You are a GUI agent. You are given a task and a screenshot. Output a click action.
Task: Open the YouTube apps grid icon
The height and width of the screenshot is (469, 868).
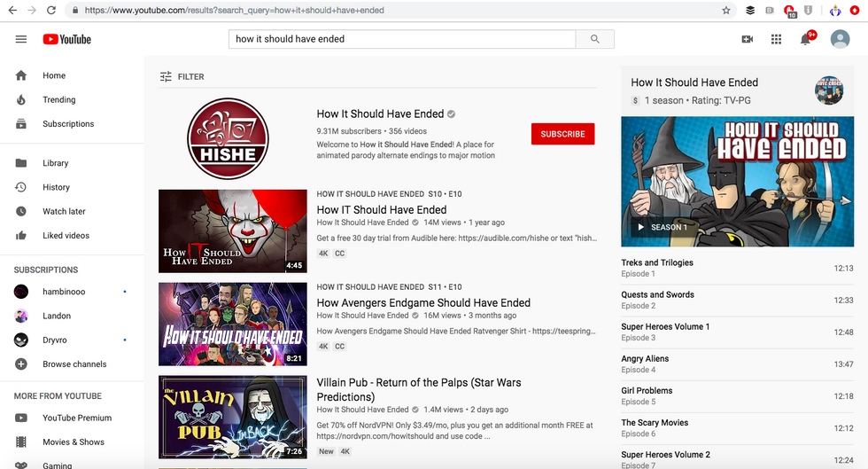[776, 39]
